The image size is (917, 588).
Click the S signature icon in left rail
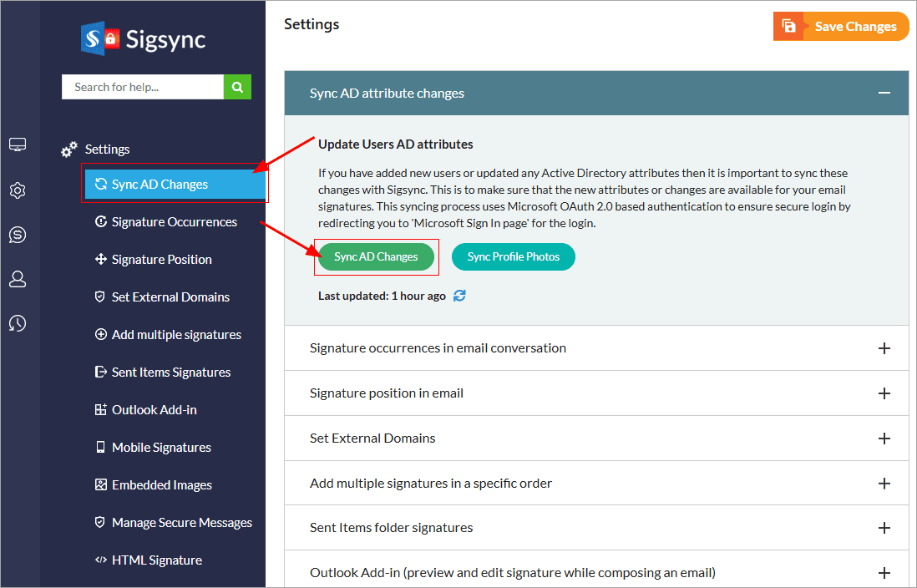(x=18, y=235)
